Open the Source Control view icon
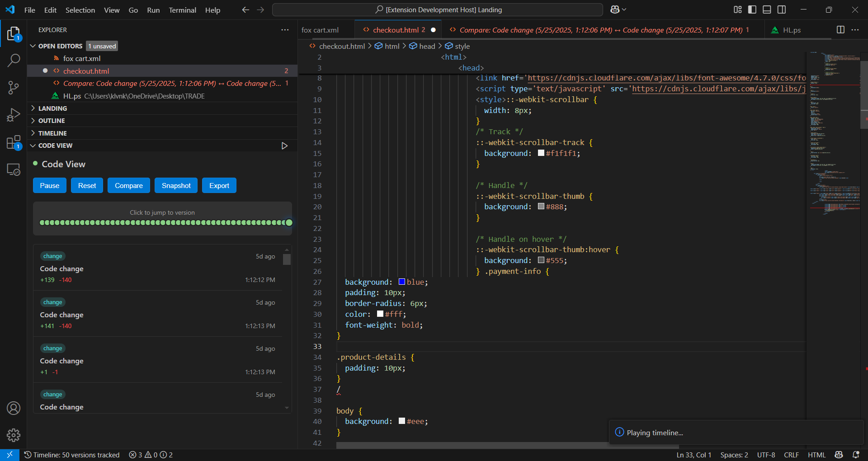The height and width of the screenshot is (461, 868). [x=14, y=88]
